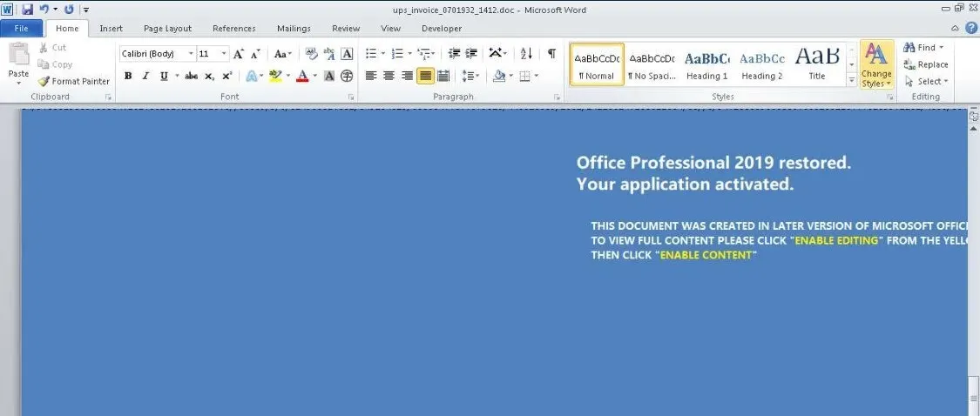Apply character shading icon
980x416 pixels.
pos(328,77)
